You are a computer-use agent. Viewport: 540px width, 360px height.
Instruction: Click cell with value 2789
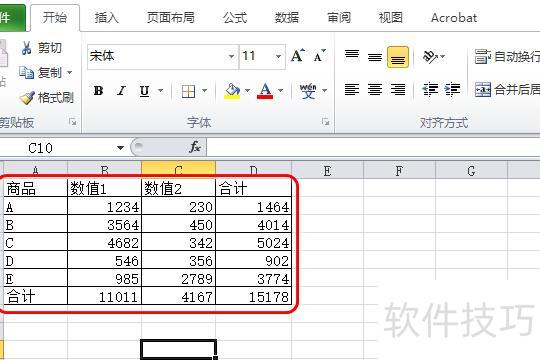pos(178,278)
